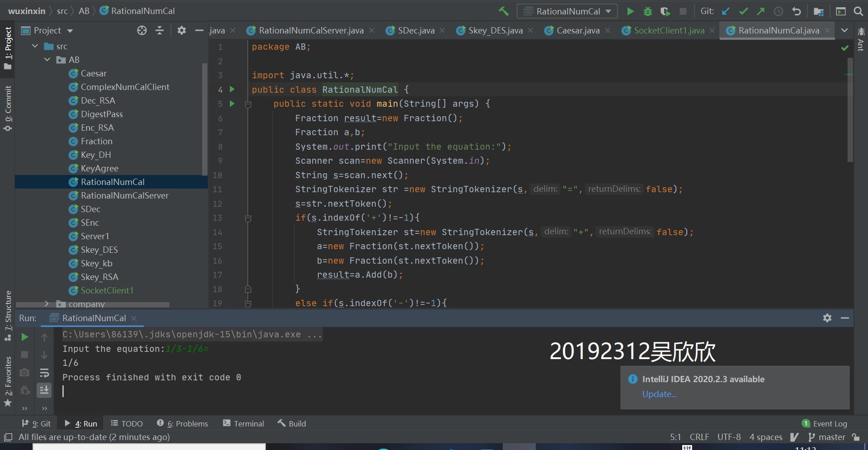Change CRLF line separator in status bar
This screenshot has width=868, height=450.
coord(699,437)
